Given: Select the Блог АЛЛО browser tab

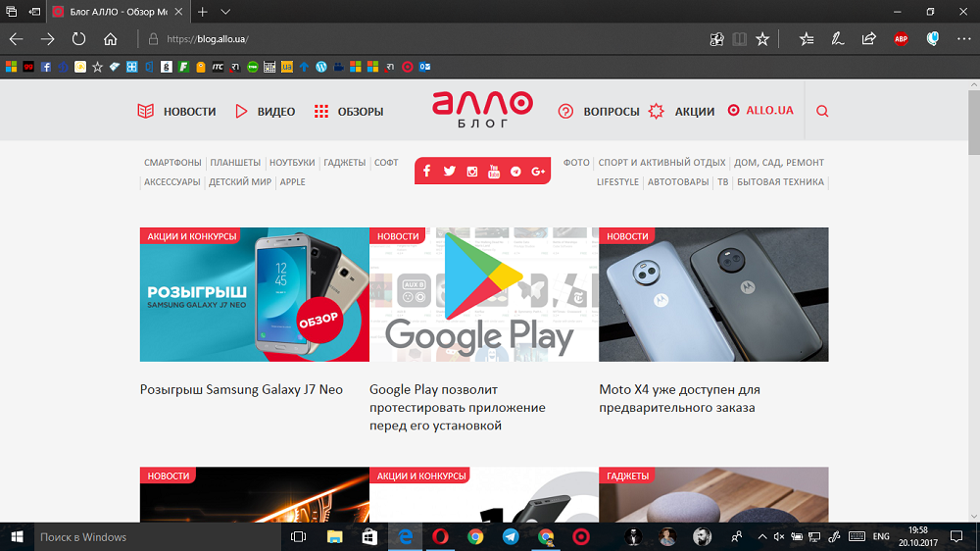Looking at the screenshot, I should click(x=117, y=11).
